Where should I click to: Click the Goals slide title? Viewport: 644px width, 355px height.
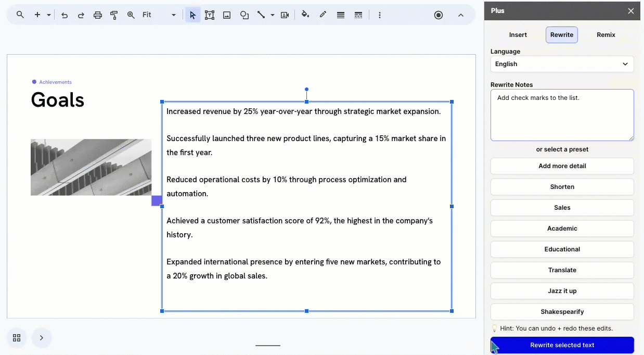tap(58, 99)
